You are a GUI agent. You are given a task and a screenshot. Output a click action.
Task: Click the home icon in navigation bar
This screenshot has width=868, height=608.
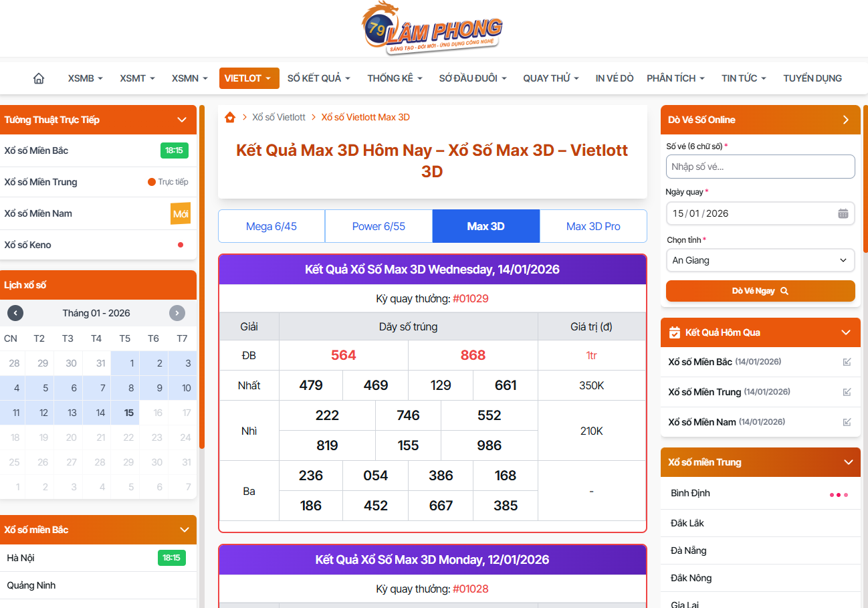tap(39, 78)
